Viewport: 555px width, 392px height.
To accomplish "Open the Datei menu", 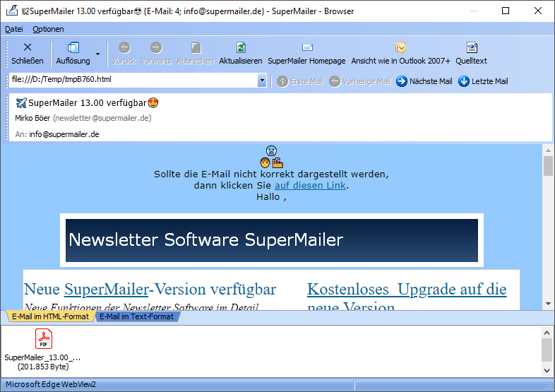I will (14, 29).
